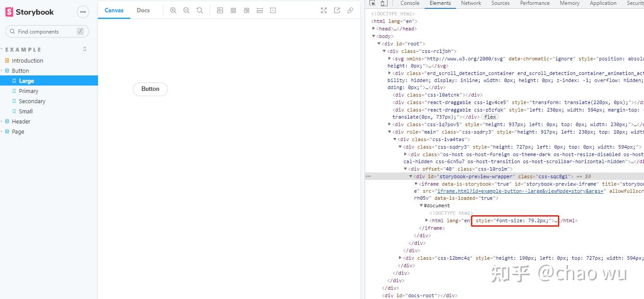Open the DevTools Network tab
The height and width of the screenshot is (299, 644).
click(x=471, y=3)
